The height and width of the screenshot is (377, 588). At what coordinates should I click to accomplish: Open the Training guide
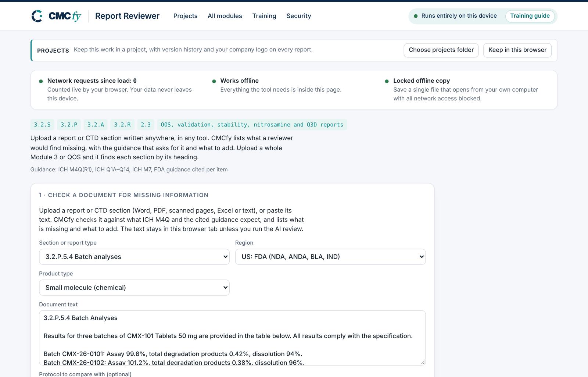point(530,16)
